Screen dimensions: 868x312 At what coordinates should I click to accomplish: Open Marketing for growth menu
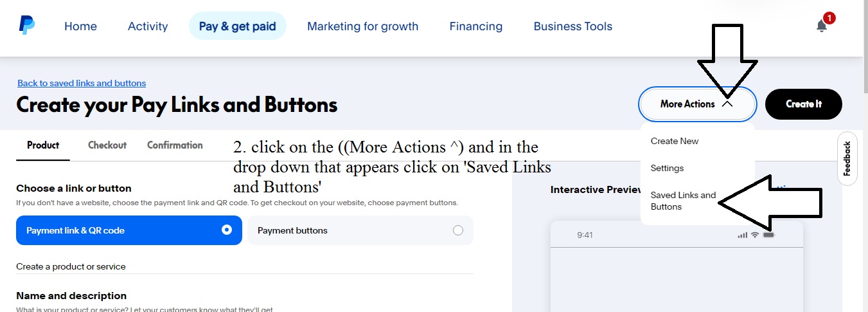tap(363, 26)
